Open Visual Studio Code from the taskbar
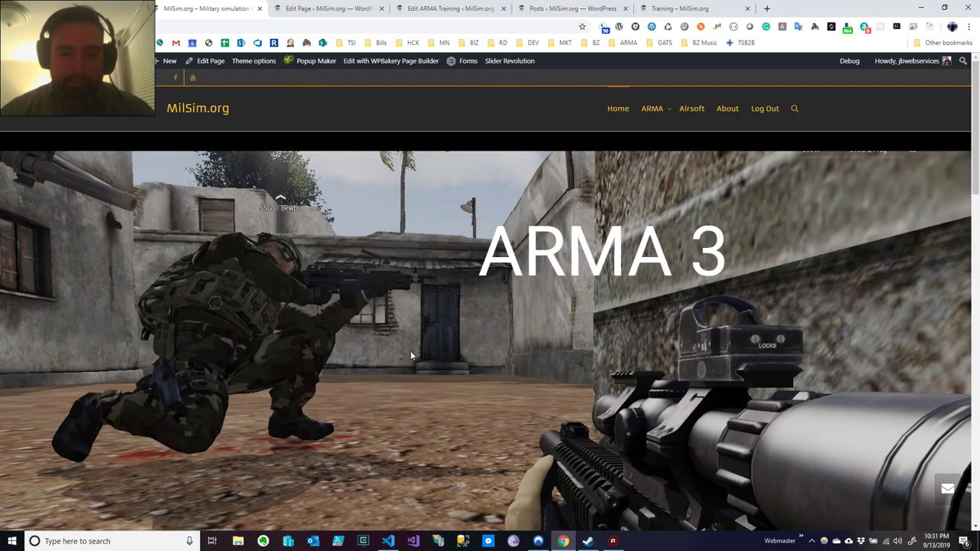Viewport: 980px width, 551px height. 388,541
